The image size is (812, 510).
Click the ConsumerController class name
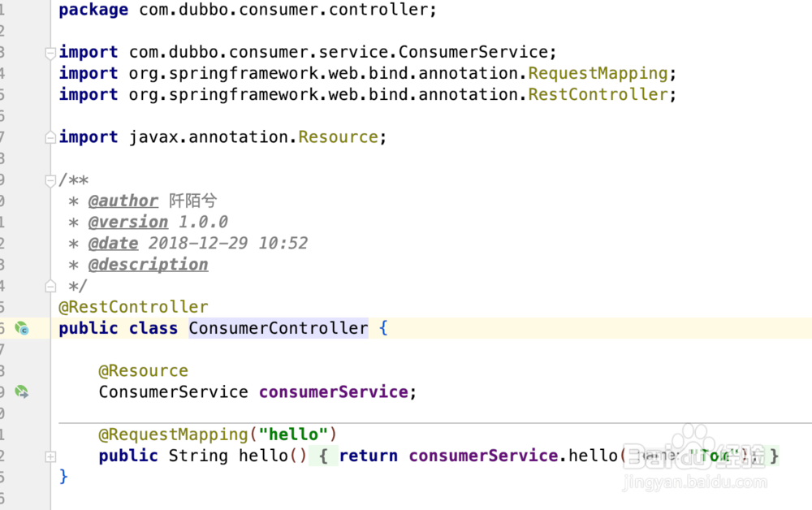pos(279,329)
